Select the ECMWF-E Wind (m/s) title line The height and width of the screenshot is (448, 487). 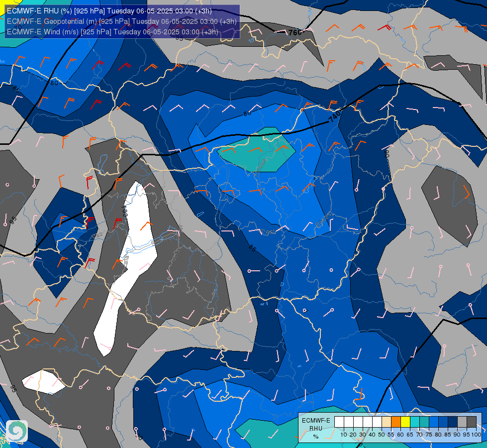(112, 32)
